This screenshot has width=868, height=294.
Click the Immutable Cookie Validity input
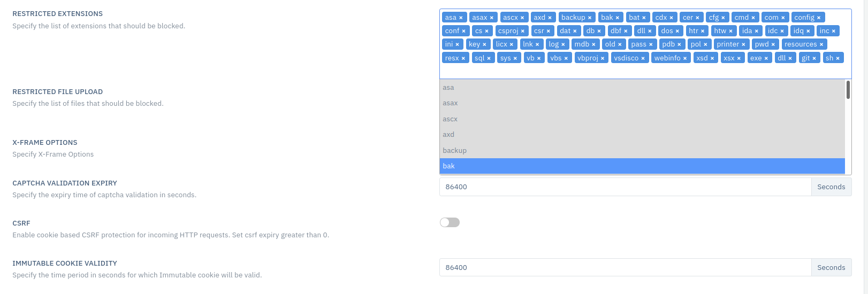(625, 267)
